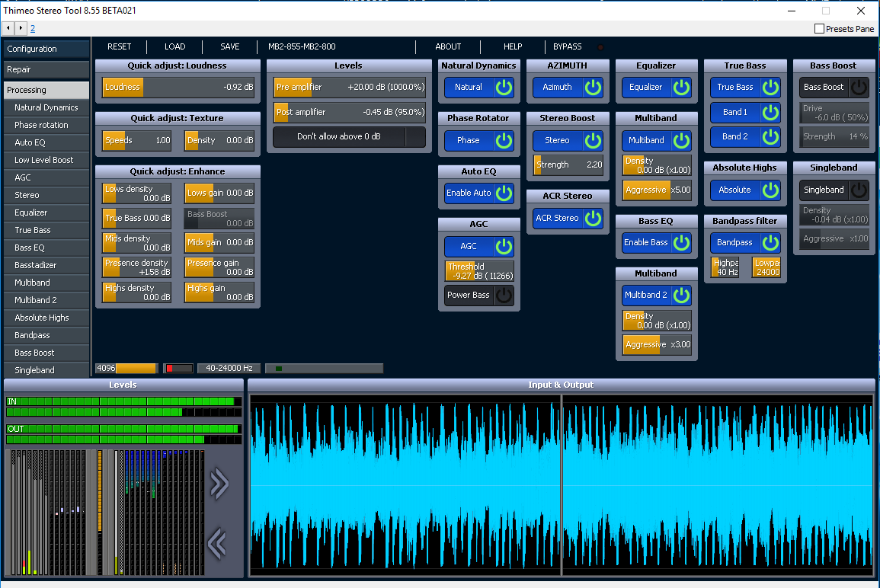880x588 pixels.
Task: Adjust the Mids density slider
Action: 137,243
